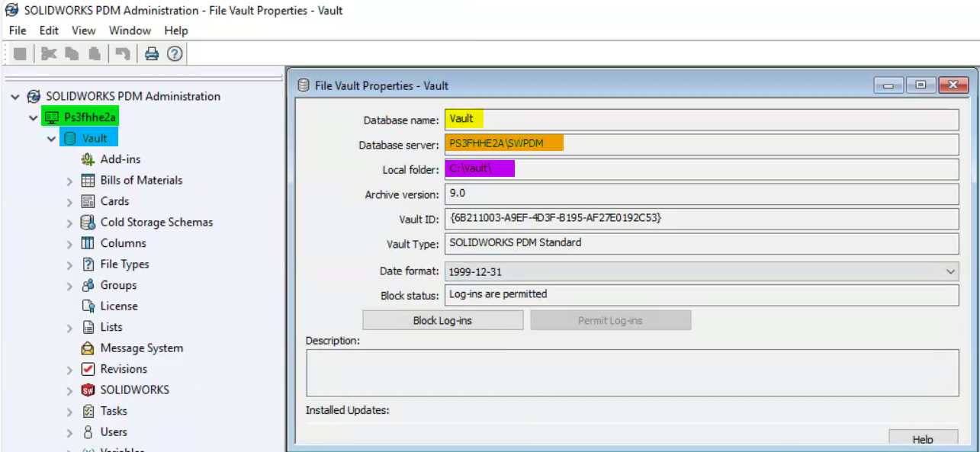Click the Columns icon
Image resolution: width=980 pixels, height=452 pixels.
click(88, 243)
